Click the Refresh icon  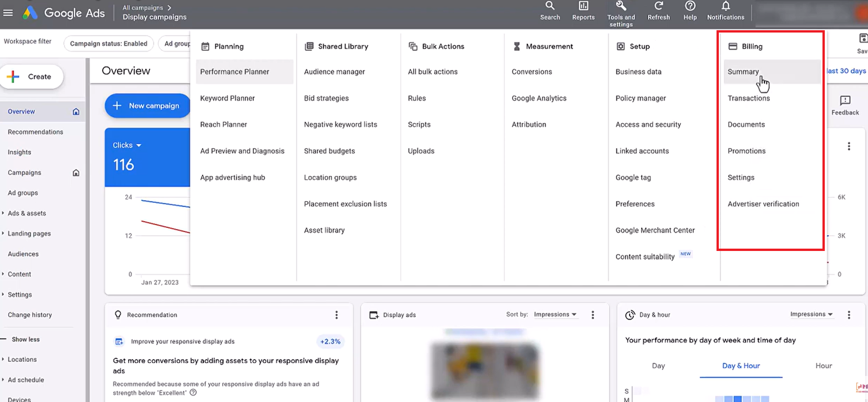[x=658, y=6]
